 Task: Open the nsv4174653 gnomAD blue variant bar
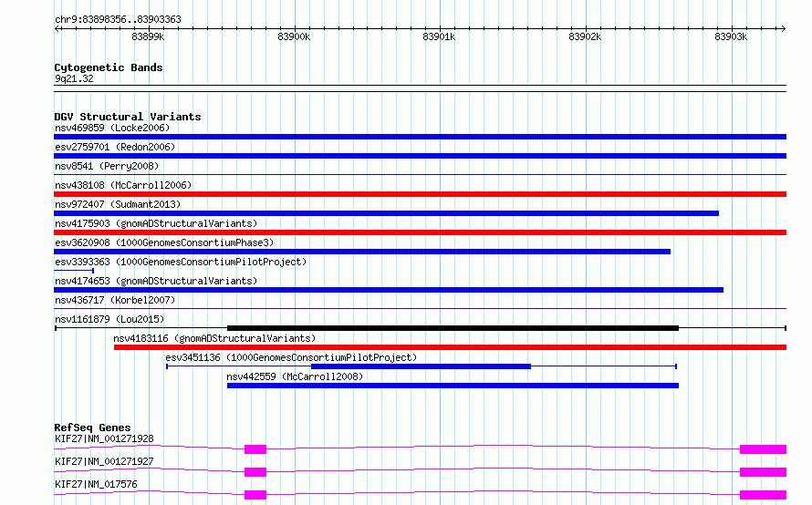tap(389, 290)
